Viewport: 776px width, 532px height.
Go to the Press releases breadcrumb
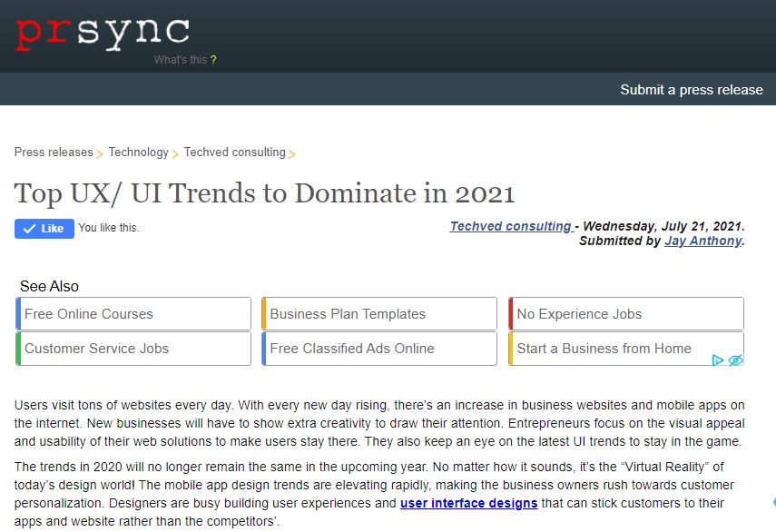click(54, 153)
